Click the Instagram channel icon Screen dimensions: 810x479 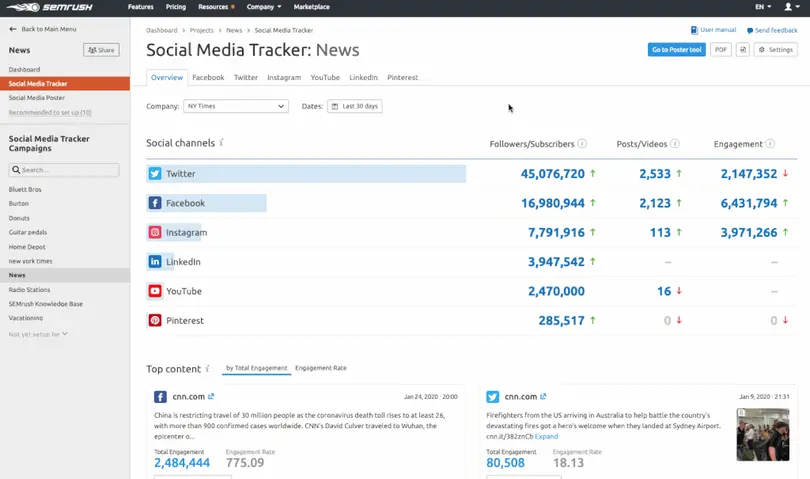155,233
